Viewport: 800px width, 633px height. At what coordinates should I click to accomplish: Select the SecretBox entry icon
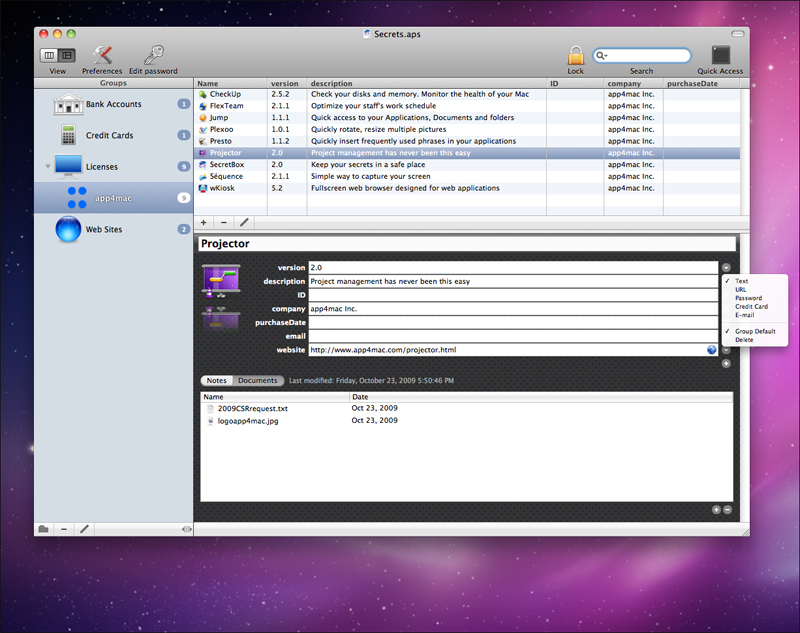click(203, 165)
